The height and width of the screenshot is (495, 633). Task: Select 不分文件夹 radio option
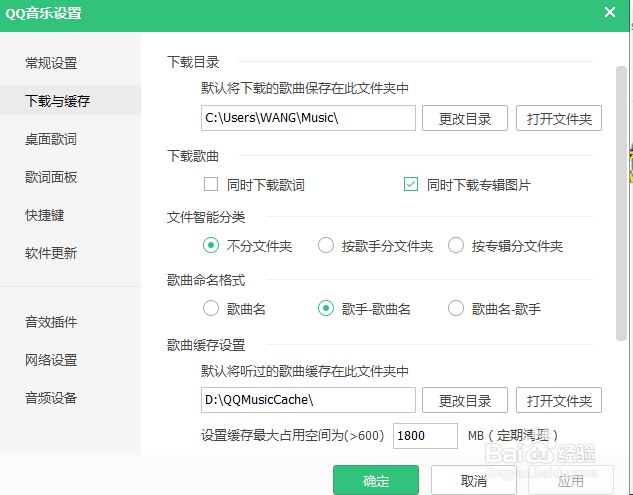[211, 245]
